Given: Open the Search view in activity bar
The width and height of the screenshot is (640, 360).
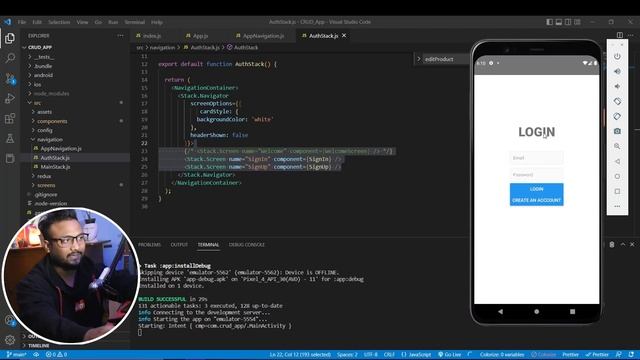Looking at the screenshot, I should tap(10, 58).
